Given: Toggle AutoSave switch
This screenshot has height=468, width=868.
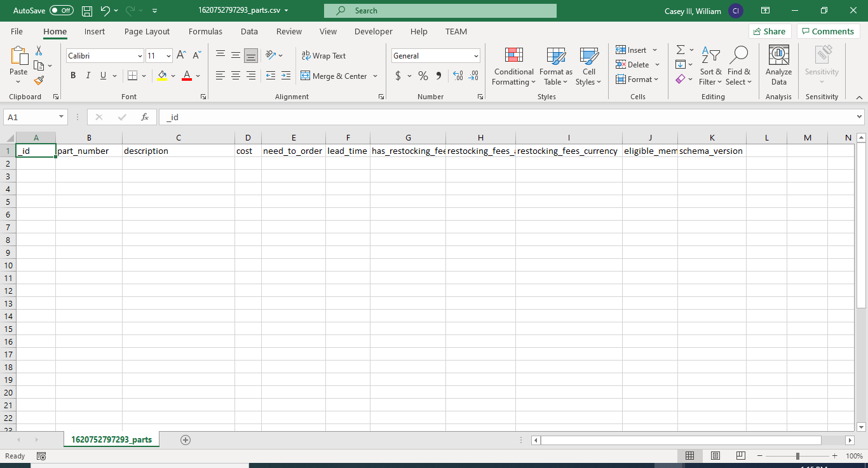Looking at the screenshot, I should 61,11.
